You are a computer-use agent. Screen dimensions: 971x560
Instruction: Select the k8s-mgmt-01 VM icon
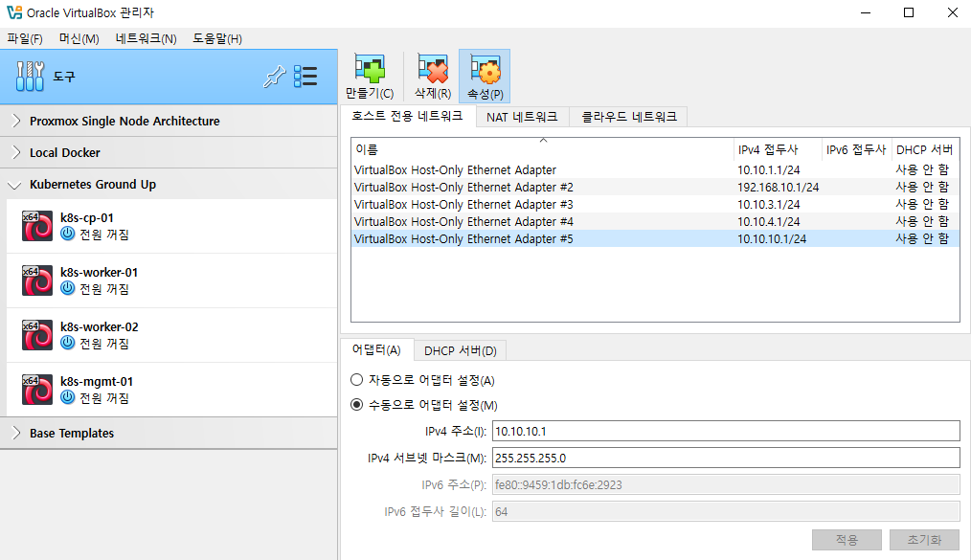(x=37, y=390)
